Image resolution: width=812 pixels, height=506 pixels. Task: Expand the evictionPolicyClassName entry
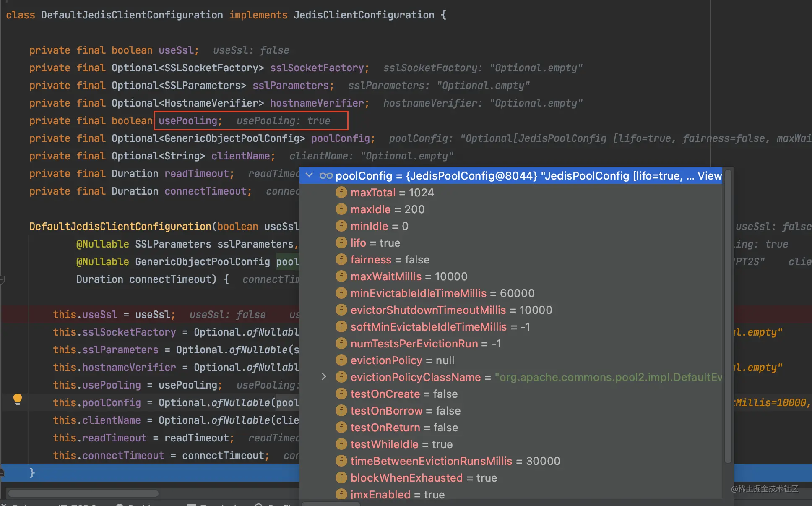[323, 377]
